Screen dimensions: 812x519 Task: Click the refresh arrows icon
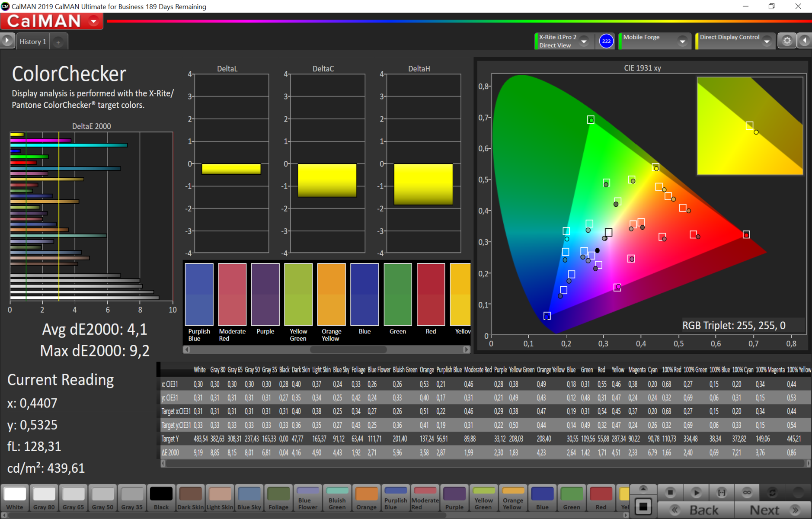point(773,493)
